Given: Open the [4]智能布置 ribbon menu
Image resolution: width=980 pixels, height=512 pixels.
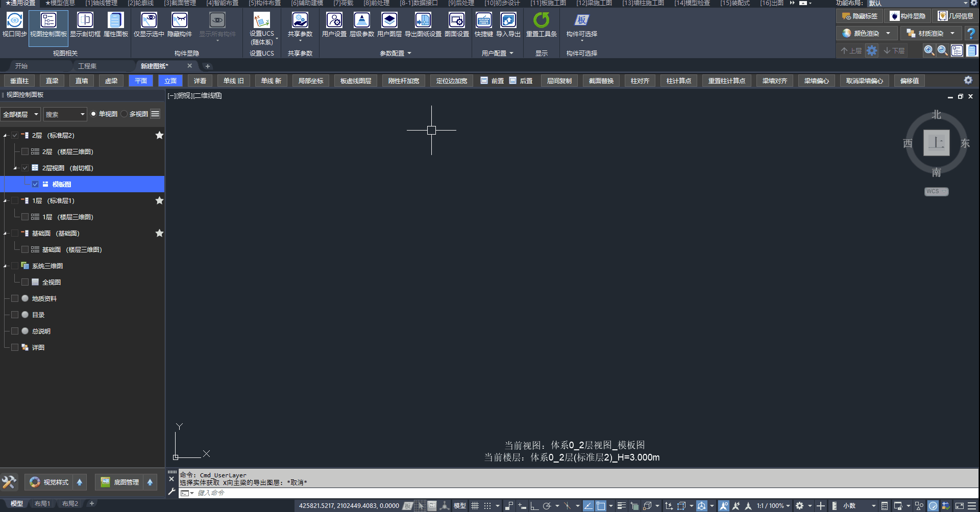Looking at the screenshot, I should coord(222,3).
